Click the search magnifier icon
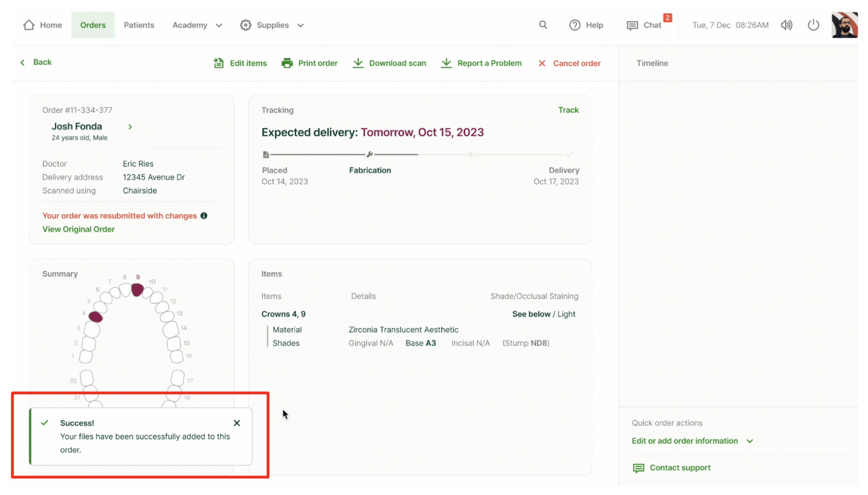 [543, 25]
